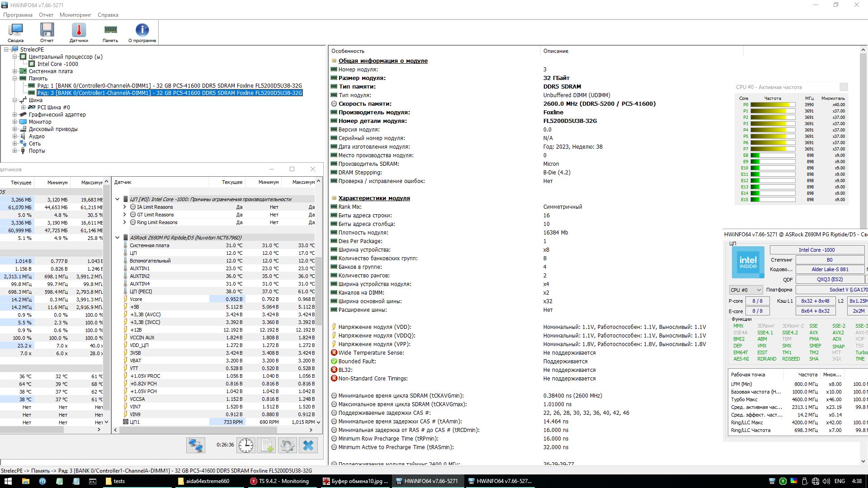Switch to aida64extreme660 taskbar window
Image resolution: width=868 pixels, height=488 pixels.
coord(208,481)
